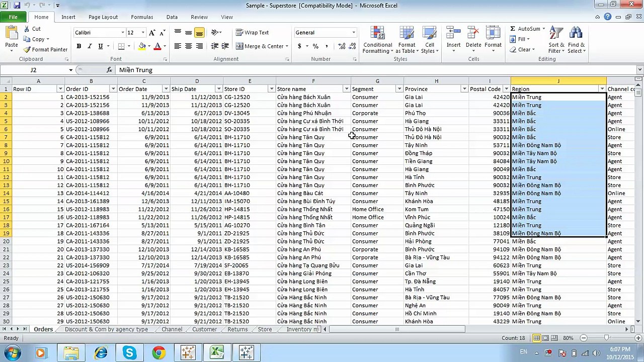This screenshot has width=644, height=362.
Task: Apply percent style to the selection
Action: coord(315,46)
